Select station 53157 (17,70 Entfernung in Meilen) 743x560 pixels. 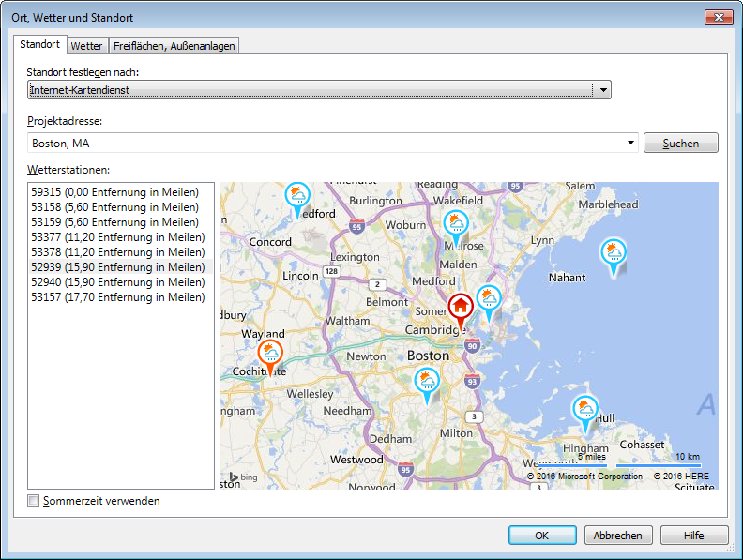(121, 297)
